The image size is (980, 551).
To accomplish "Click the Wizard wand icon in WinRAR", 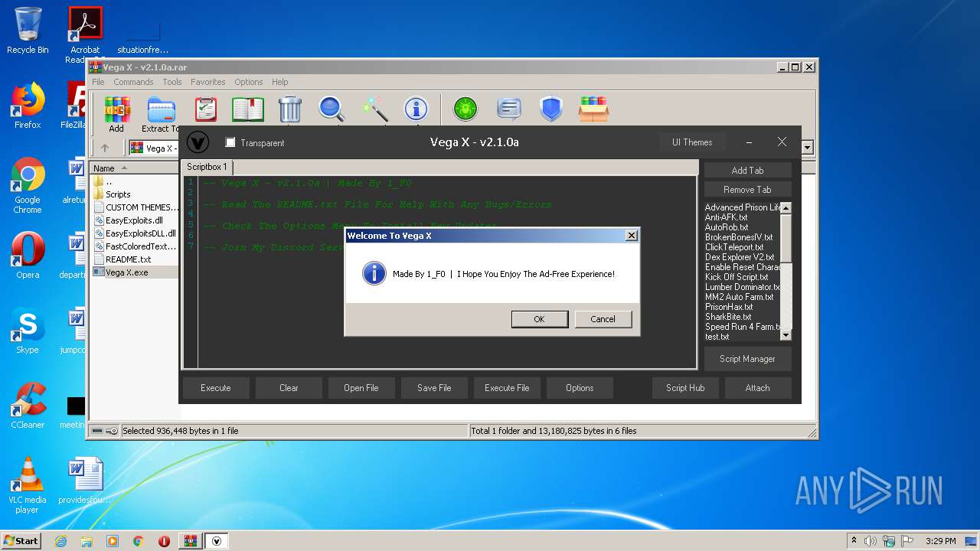I will [x=374, y=109].
